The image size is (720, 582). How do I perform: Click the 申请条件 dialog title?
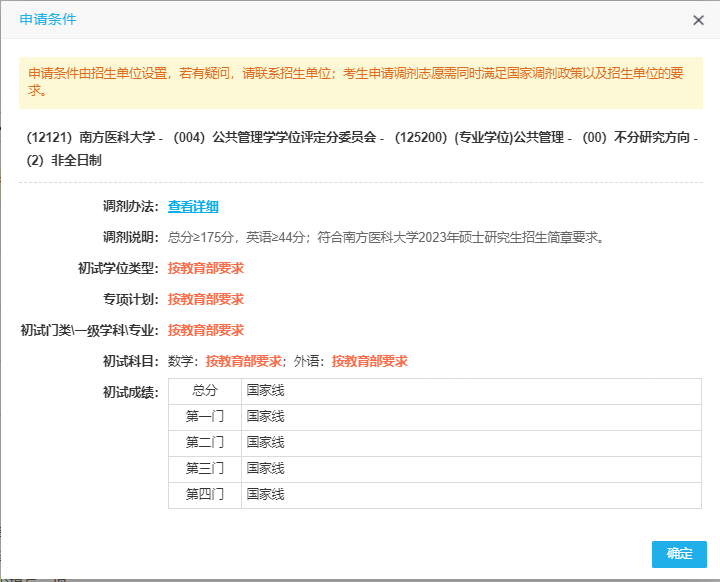(47, 20)
